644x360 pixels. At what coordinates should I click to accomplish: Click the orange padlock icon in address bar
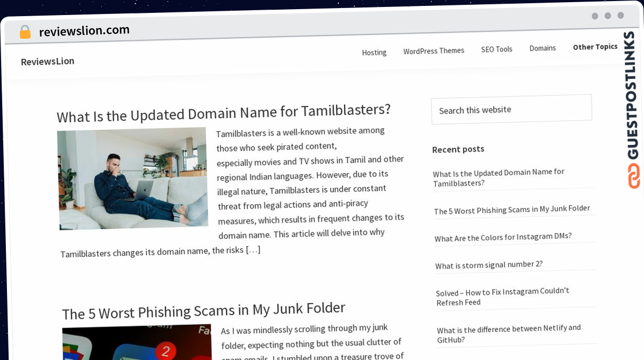(25, 32)
